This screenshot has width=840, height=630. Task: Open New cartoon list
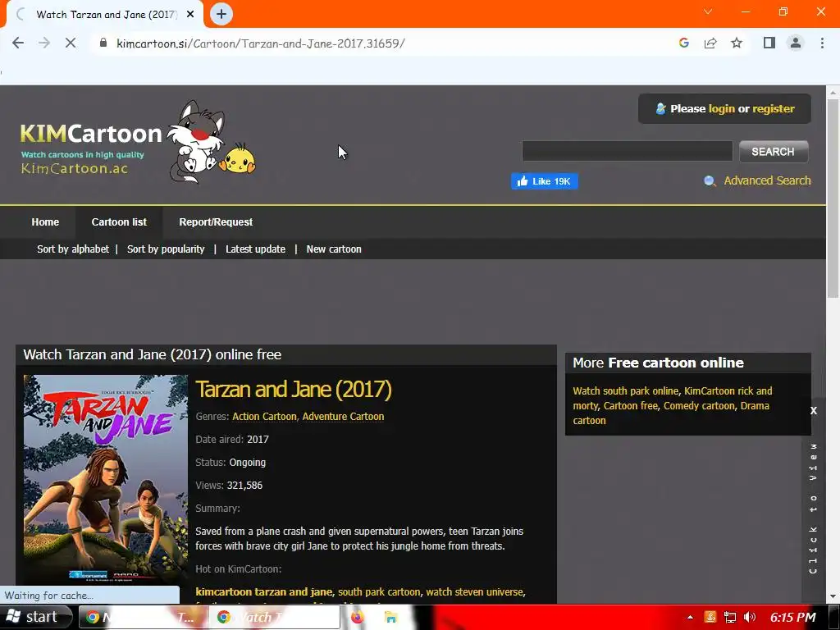[x=334, y=249]
